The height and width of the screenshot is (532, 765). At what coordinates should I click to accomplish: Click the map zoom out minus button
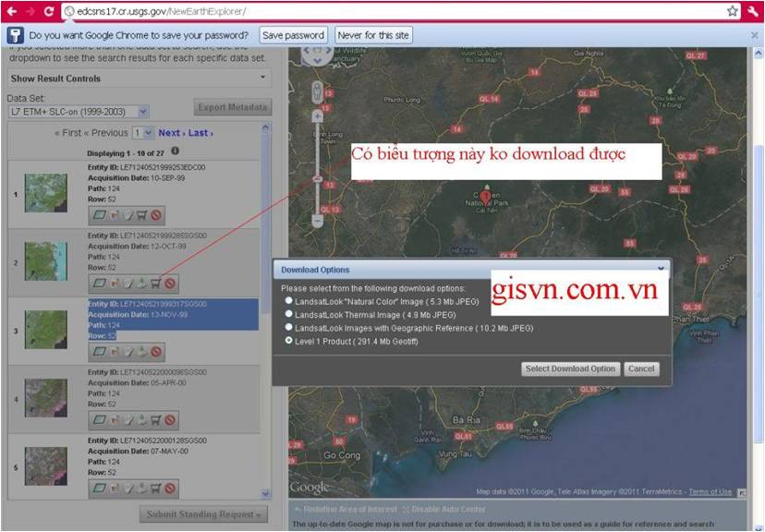tap(318, 221)
